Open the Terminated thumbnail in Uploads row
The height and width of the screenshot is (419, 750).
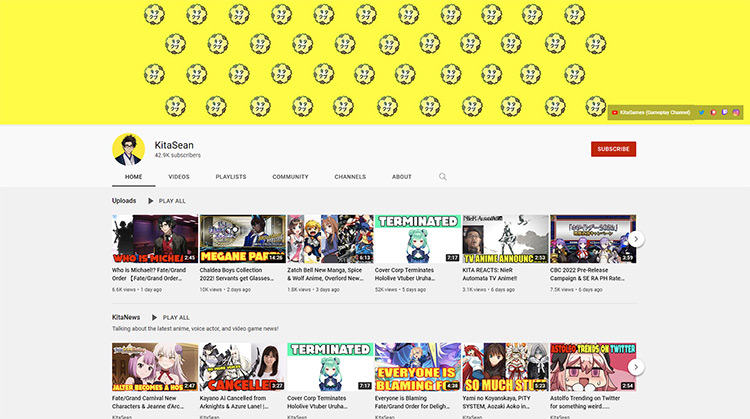pos(418,239)
